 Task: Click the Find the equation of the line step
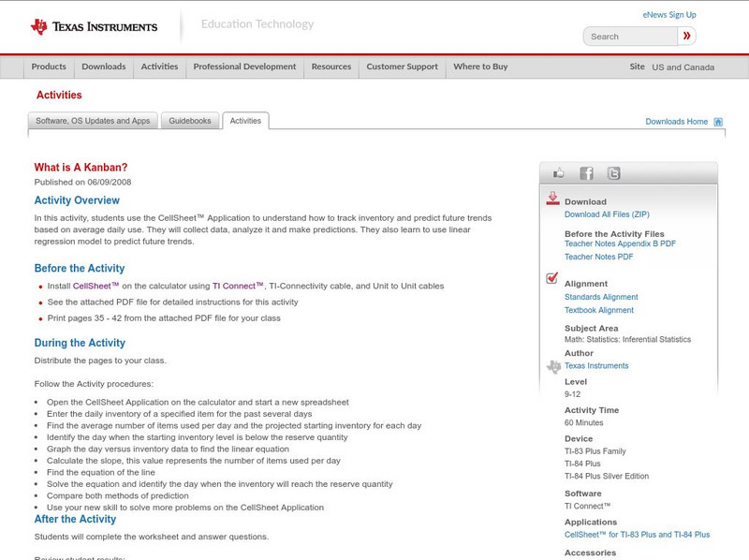click(101, 473)
